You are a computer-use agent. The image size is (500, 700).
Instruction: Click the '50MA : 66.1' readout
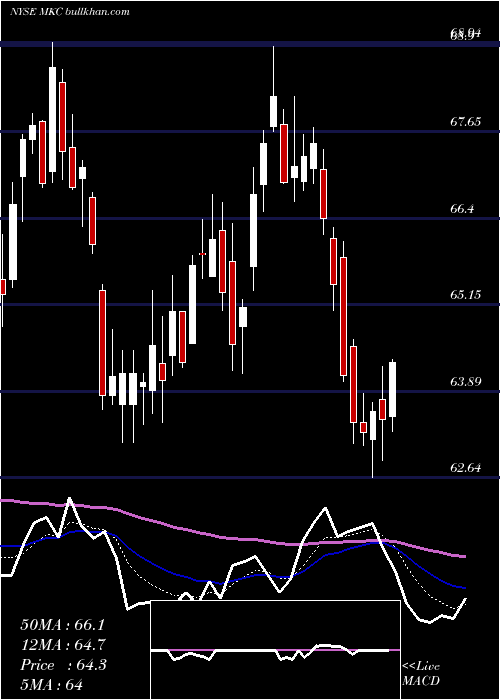coord(64,625)
